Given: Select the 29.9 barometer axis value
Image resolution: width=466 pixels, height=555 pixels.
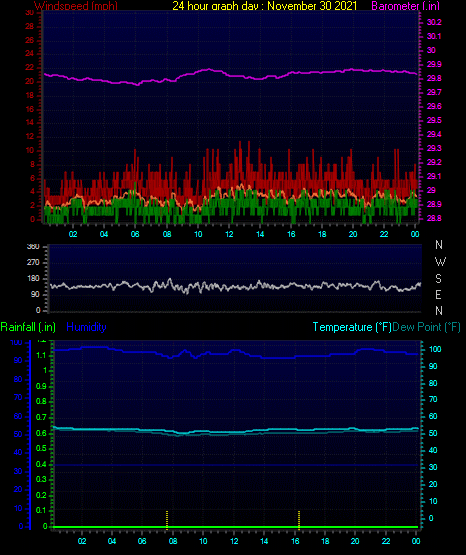Looking at the screenshot, I should click(x=434, y=64).
